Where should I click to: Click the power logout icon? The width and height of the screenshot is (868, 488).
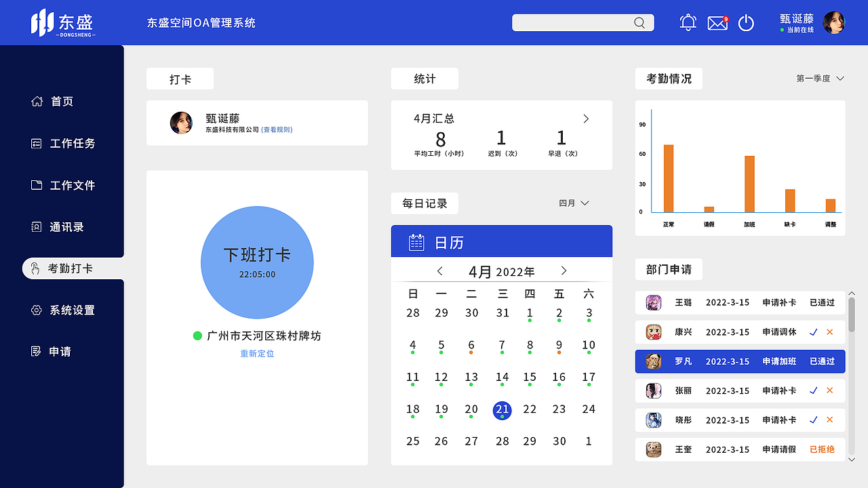[746, 22]
